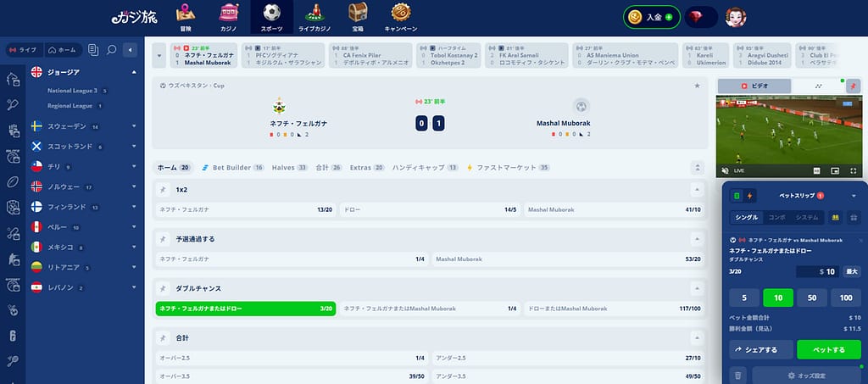Enter fullscreen on the live video

click(852, 171)
